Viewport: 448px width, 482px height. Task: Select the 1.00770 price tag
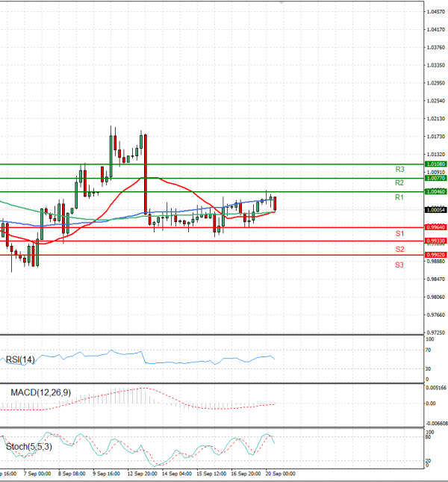[435, 179]
